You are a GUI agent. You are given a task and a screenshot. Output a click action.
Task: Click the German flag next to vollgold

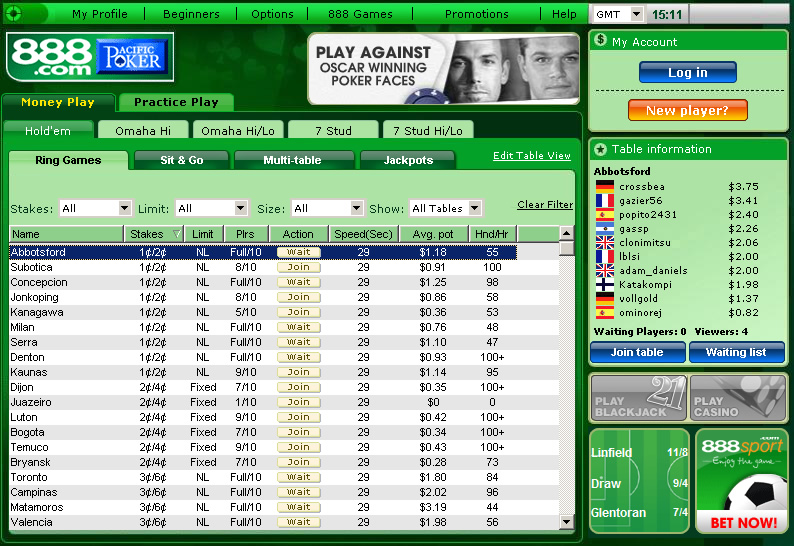(x=605, y=298)
